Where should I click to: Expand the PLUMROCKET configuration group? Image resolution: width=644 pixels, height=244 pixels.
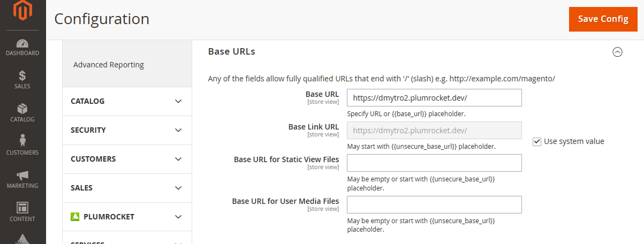click(127, 217)
